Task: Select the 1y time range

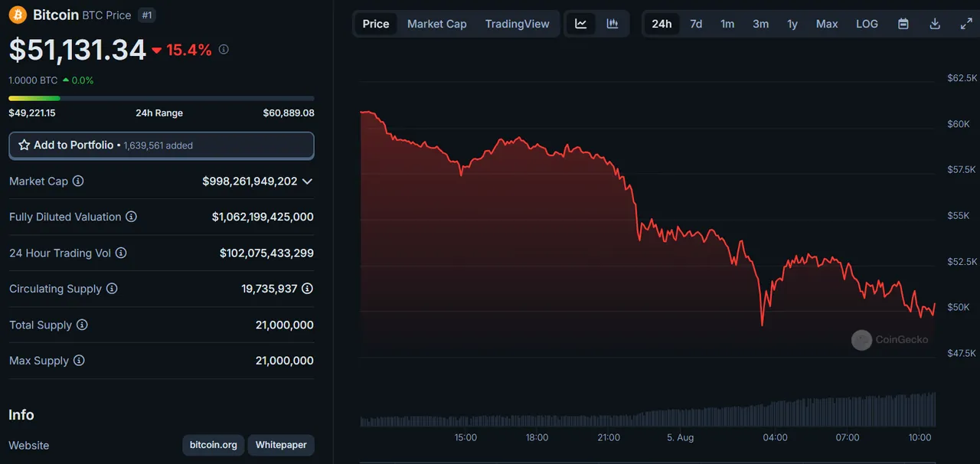Action: pos(792,24)
